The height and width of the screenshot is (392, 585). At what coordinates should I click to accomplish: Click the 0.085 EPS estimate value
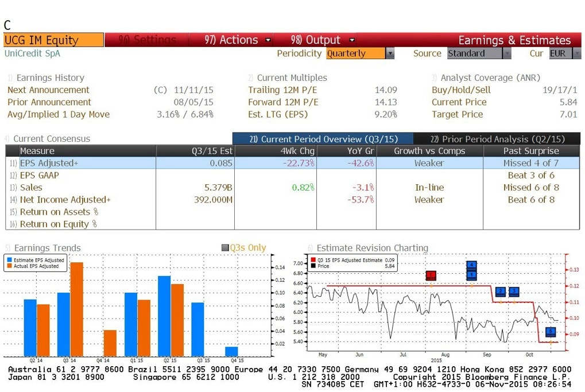221,163
